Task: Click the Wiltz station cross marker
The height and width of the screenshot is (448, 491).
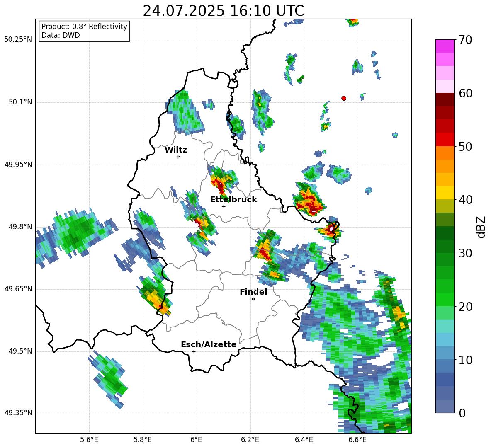Action: pyautogui.click(x=178, y=157)
